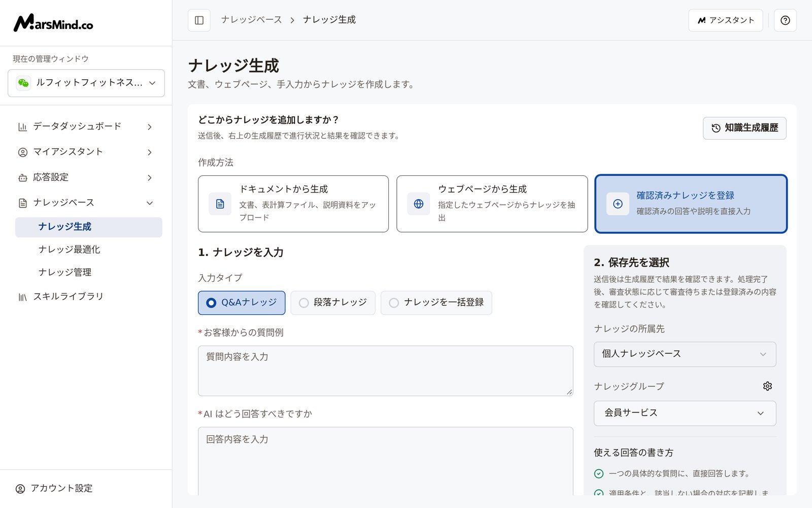Select the ナレッジを一括登録 radio option
This screenshot has height=508, width=812.
pyautogui.click(x=436, y=303)
